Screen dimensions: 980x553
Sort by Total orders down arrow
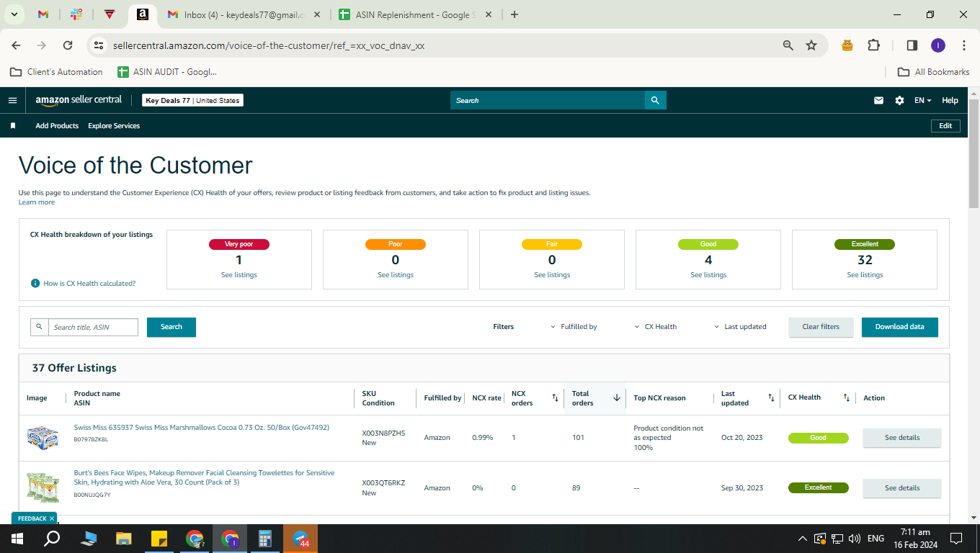tap(617, 398)
